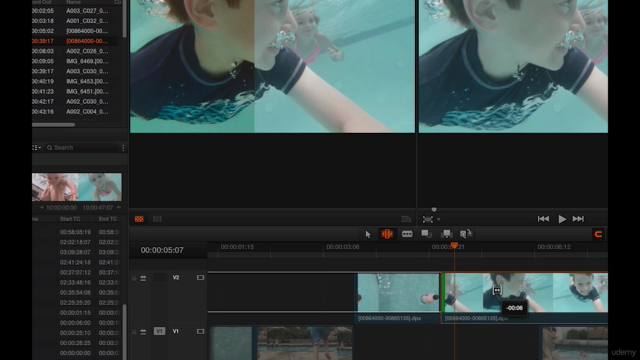Select the poolside clip on track V1
The height and width of the screenshot is (360, 640).
click(x=304, y=343)
